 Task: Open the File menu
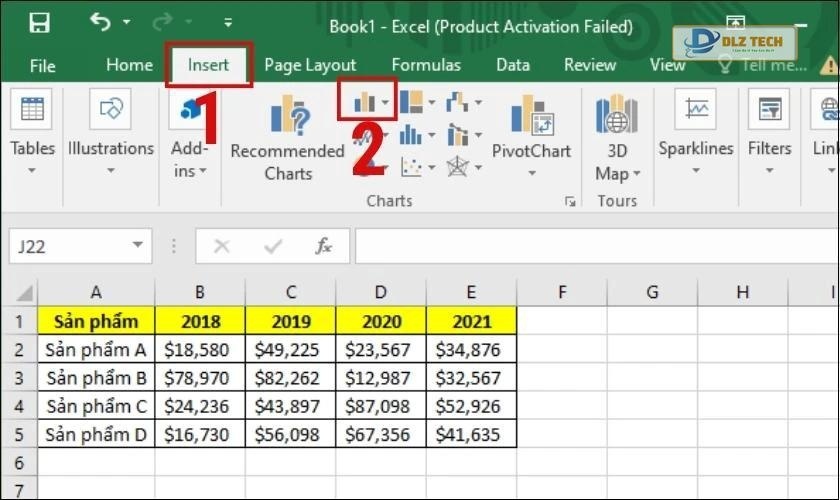tap(43, 66)
